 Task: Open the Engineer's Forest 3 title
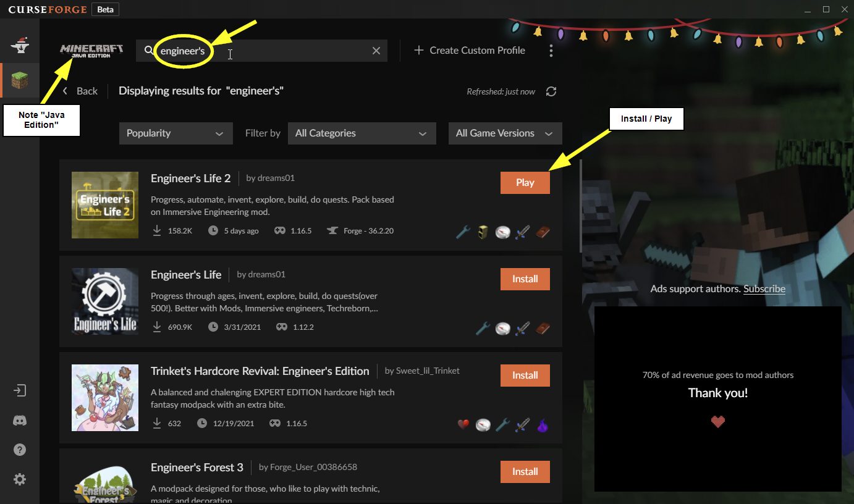197,468
